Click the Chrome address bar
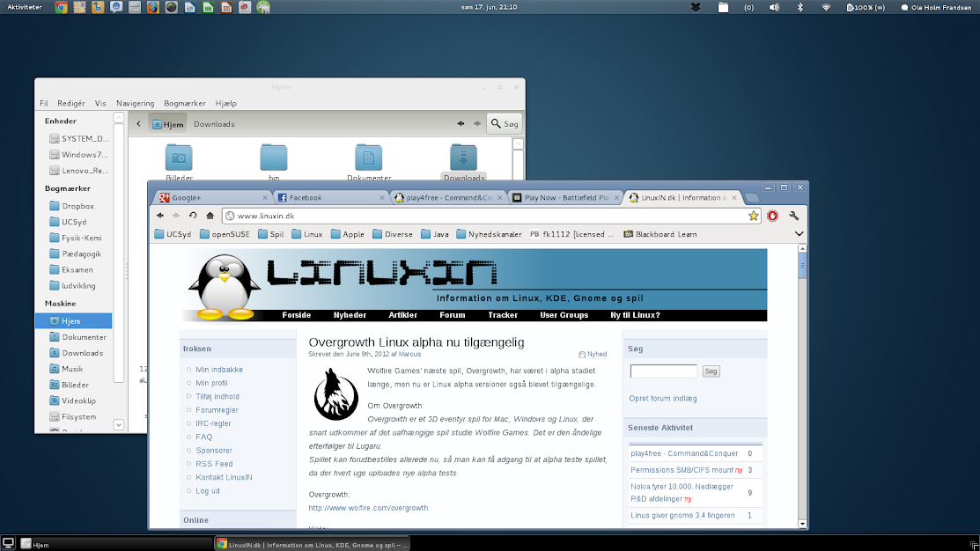Image resolution: width=980 pixels, height=551 pixels. pyautogui.click(x=491, y=216)
